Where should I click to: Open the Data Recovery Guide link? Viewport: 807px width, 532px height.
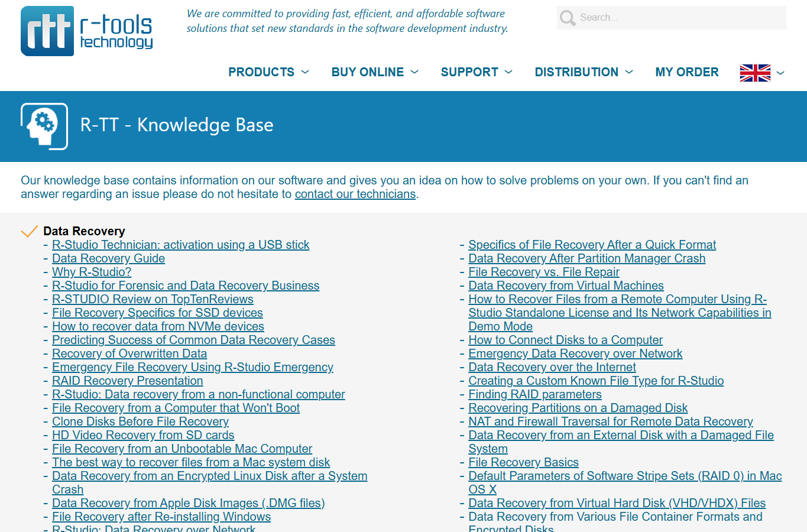[109, 258]
